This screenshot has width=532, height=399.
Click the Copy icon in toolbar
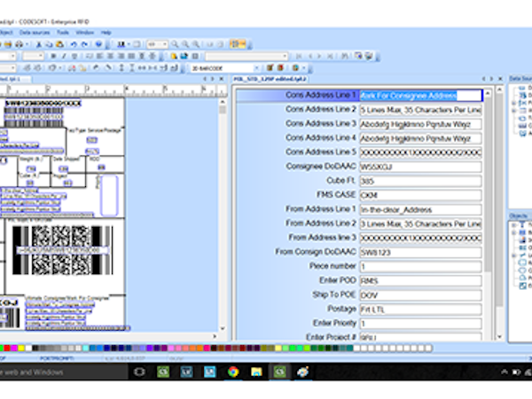pos(49,44)
